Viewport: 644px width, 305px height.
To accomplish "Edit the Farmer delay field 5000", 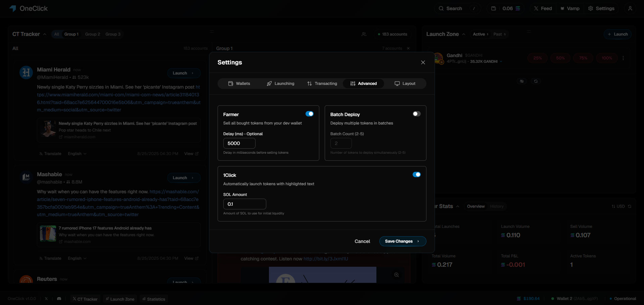I will click(239, 143).
